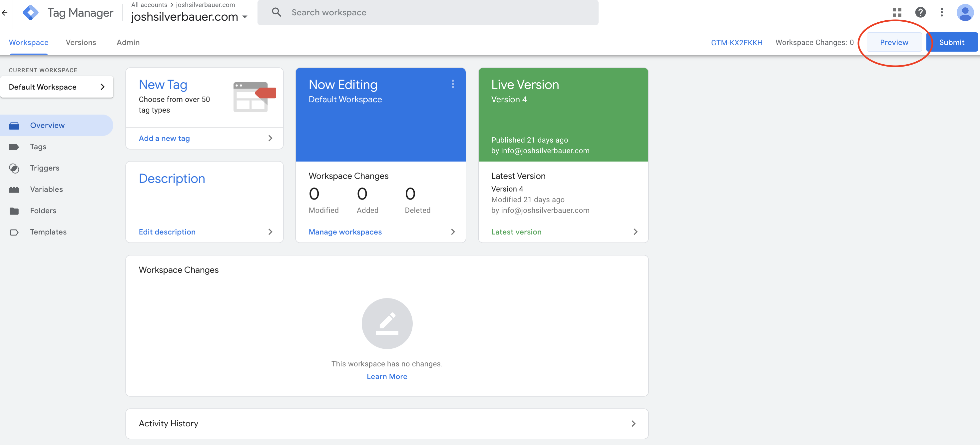980x445 pixels.
Task: Switch to the Admin tab
Action: 128,42
